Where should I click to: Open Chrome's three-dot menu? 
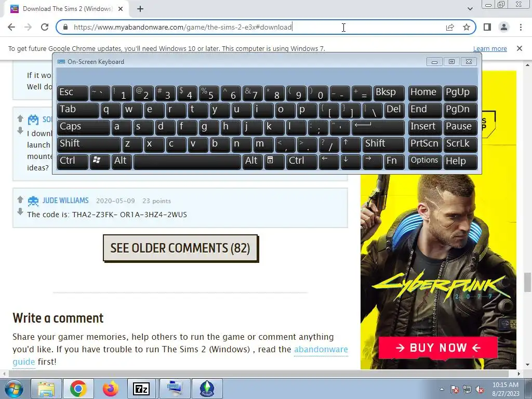tap(521, 27)
